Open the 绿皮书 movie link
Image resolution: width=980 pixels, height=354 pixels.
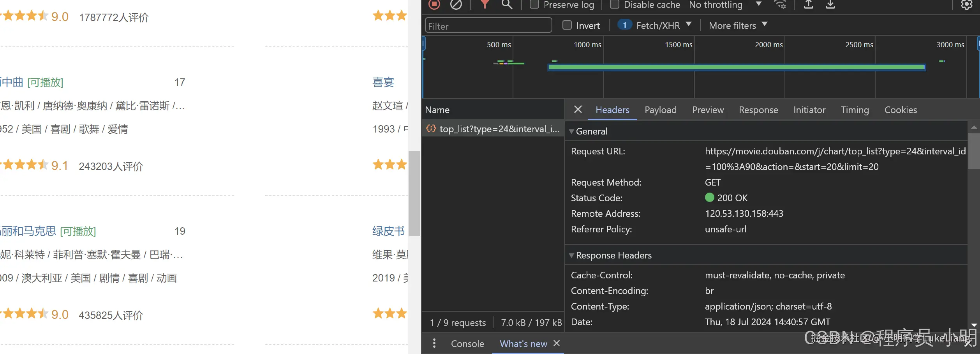point(388,231)
